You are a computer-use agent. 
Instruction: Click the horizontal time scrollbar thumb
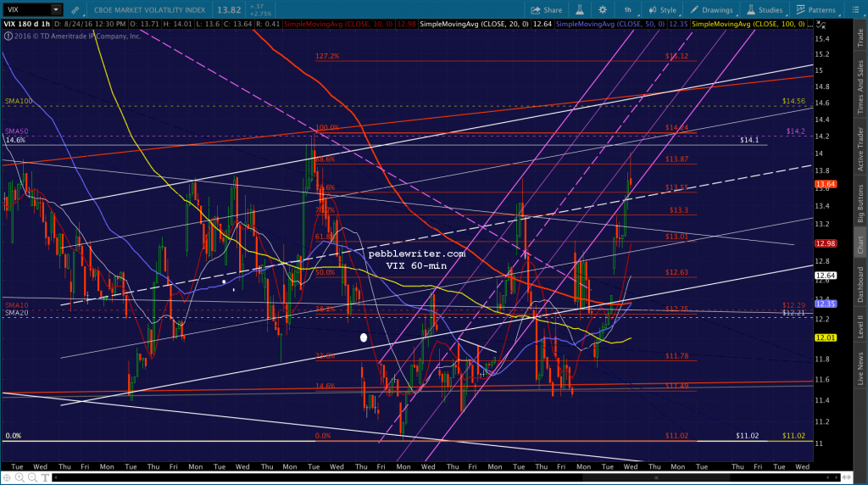point(657,477)
